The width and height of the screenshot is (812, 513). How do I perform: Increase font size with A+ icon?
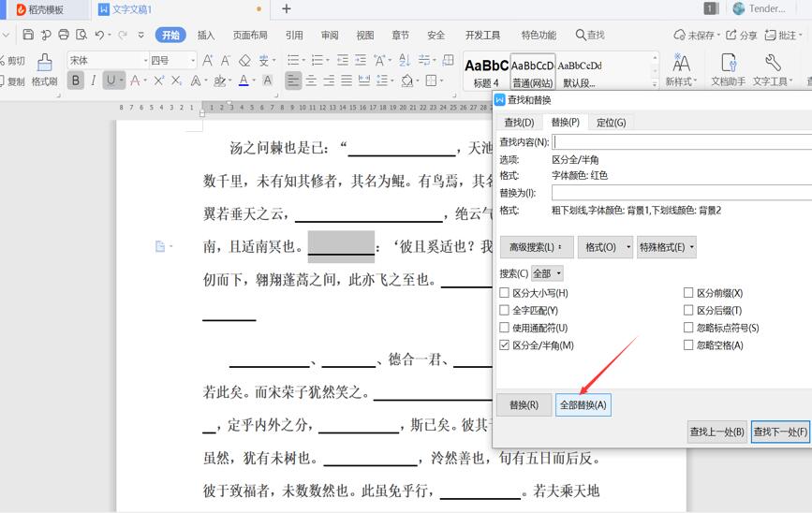click(x=207, y=60)
